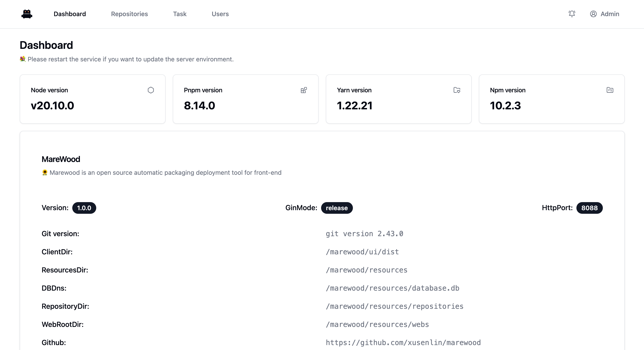Viewport: 644px width, 350px height.
Task: Click the release GinMode badge
Action: tap(337, 208)
